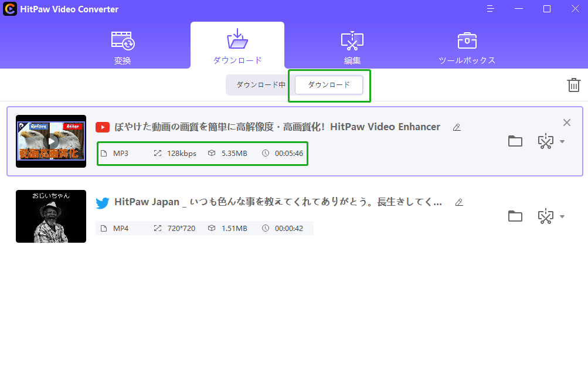
Task: Click the 5.35MB file size
Action: (x=234, y=154)
